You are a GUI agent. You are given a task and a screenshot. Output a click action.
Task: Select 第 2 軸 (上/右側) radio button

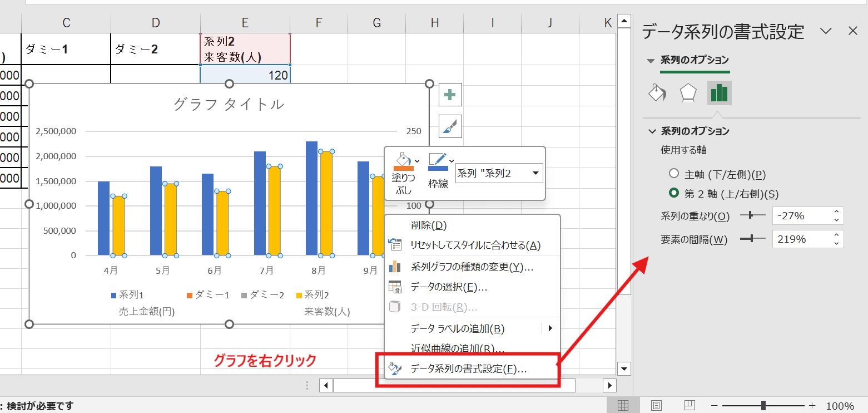click(674, 194)
